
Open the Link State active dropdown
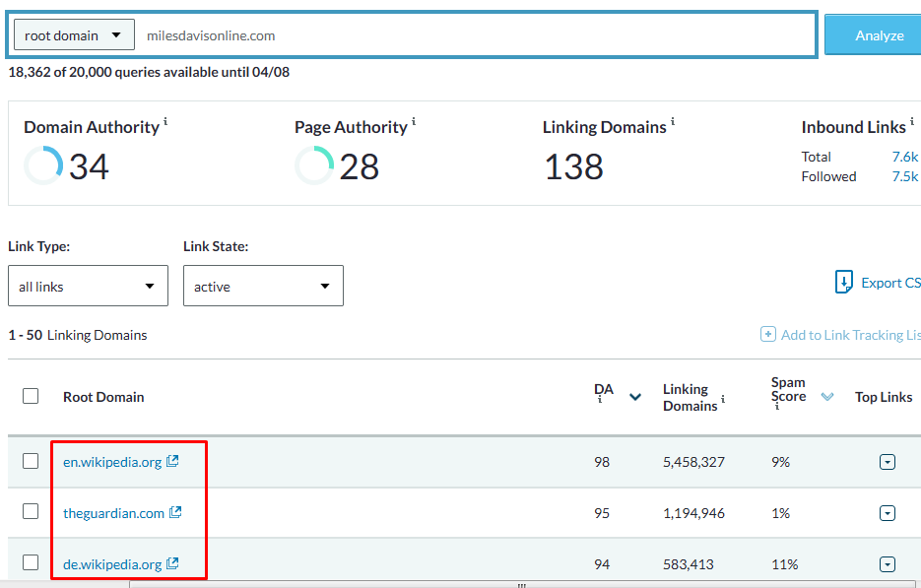pyautogui.click(x=263, y=287)
